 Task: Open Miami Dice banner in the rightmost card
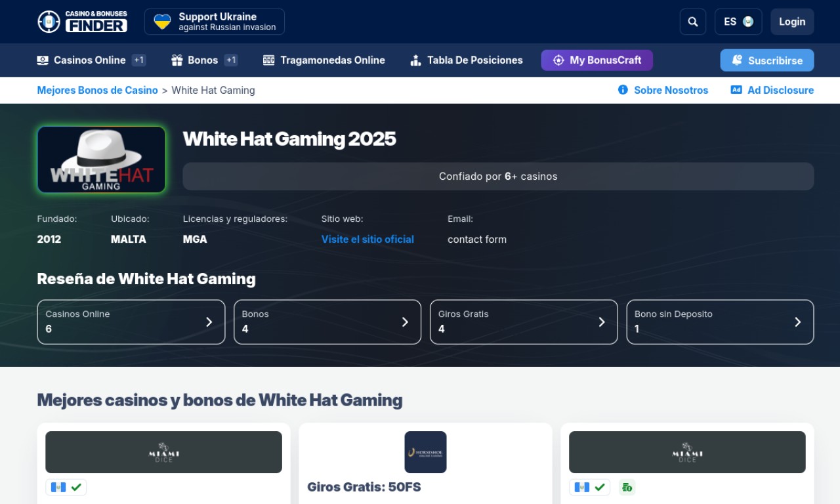point(687,452)
